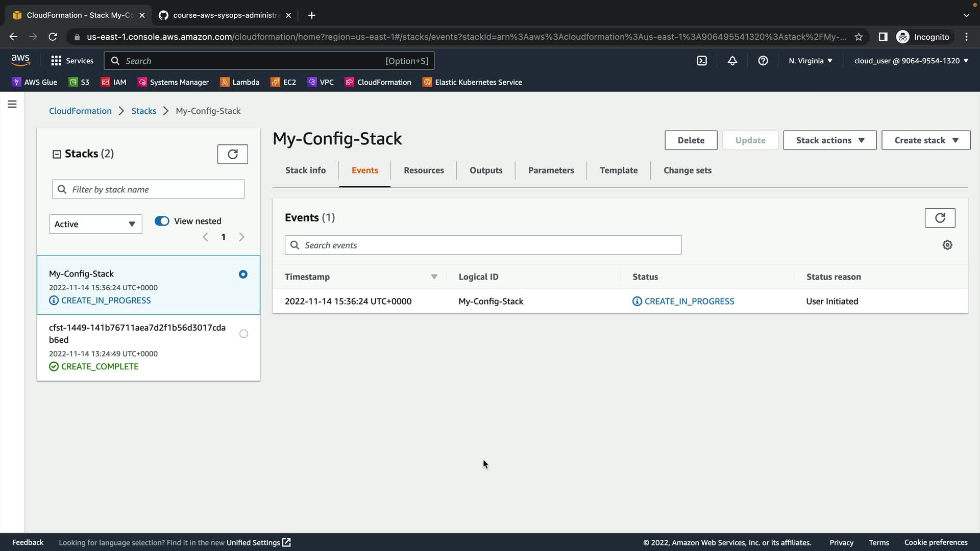
Task: Open events table settings gear
Action: click(x=947, y=245)
